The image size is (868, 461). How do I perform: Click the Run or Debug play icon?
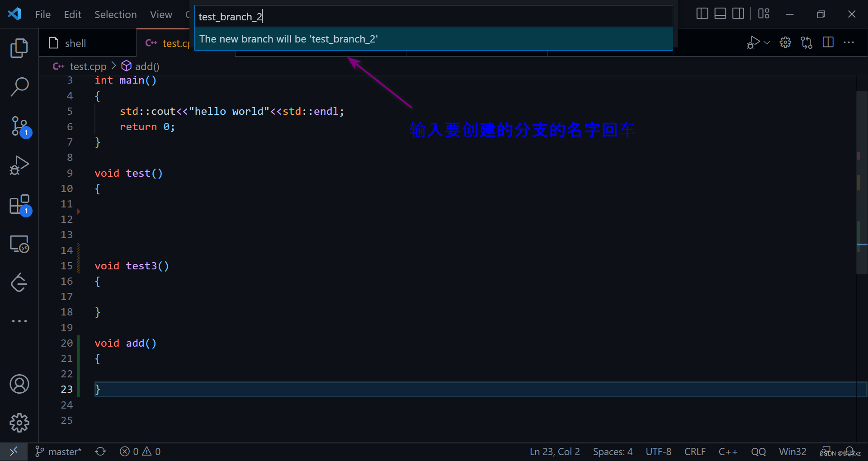click(x=753, y=42)
